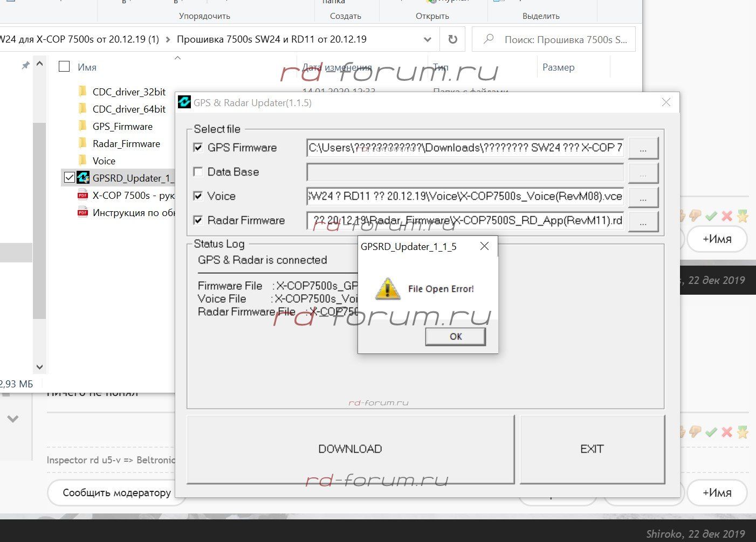Enable the Data Base checkbox
The height and width of the screenshot is (542, 756).
pos(198,172)
